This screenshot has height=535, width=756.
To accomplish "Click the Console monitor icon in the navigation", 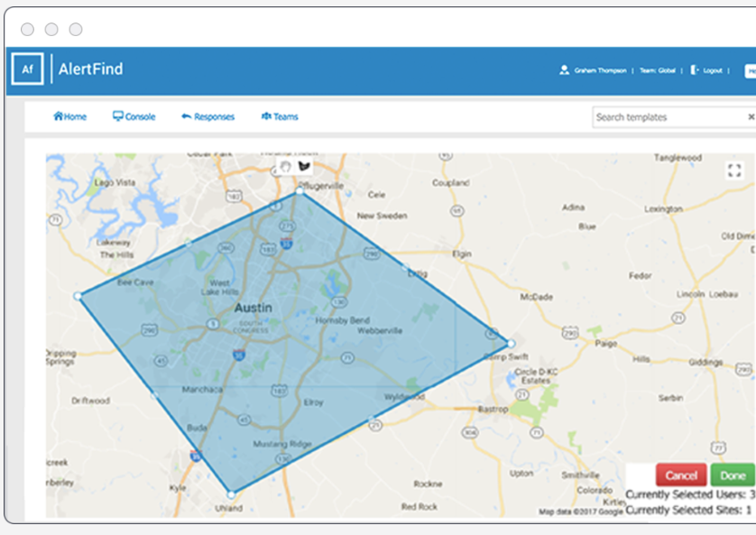I will click(x=118, y=116).
